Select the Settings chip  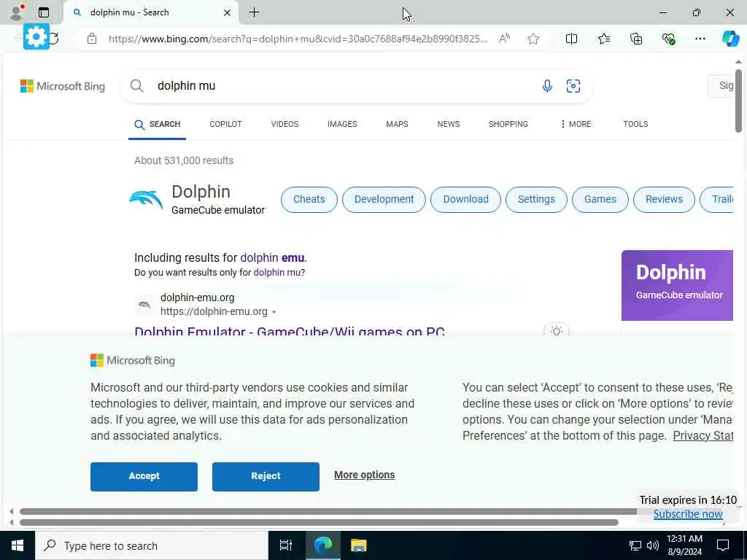[536, 200]
